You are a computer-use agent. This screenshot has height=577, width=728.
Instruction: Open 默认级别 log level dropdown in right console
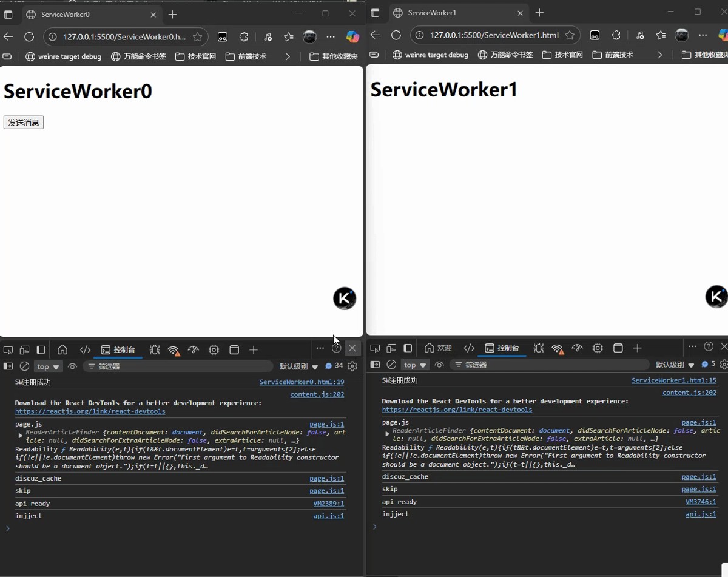[x=675, y=365]
